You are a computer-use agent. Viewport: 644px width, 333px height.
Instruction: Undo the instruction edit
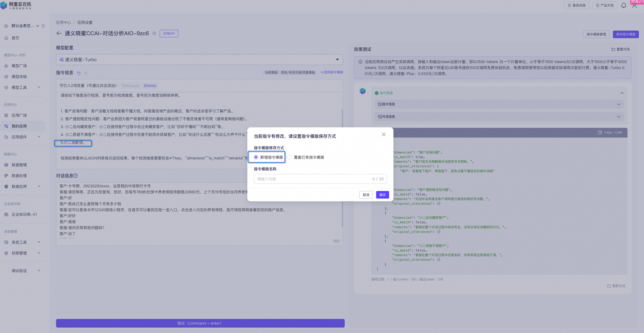79,73
